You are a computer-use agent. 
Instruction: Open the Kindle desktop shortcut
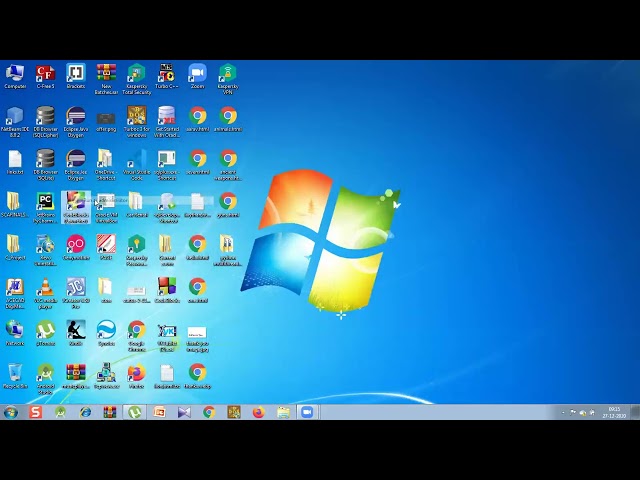pos(76,333)
